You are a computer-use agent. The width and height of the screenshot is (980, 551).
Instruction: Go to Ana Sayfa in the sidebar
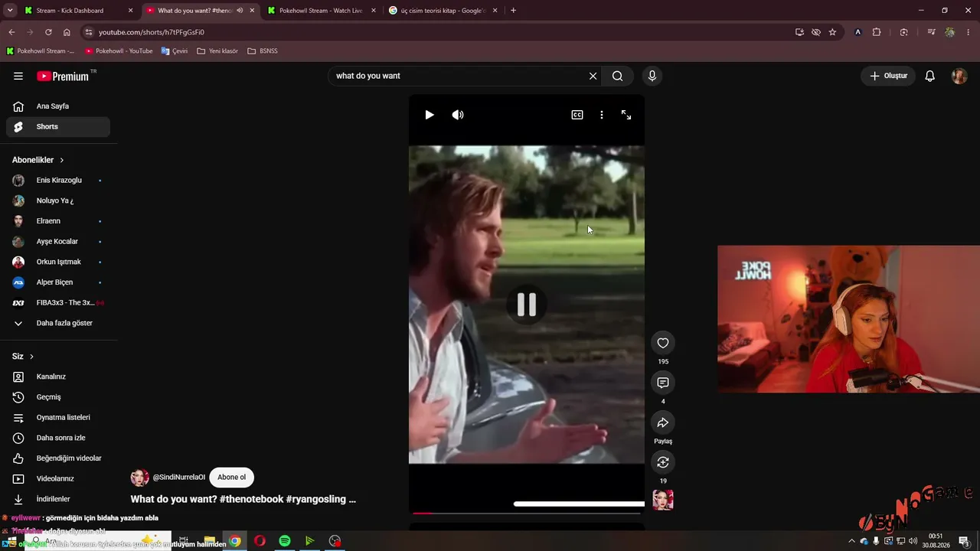point(58,106)
